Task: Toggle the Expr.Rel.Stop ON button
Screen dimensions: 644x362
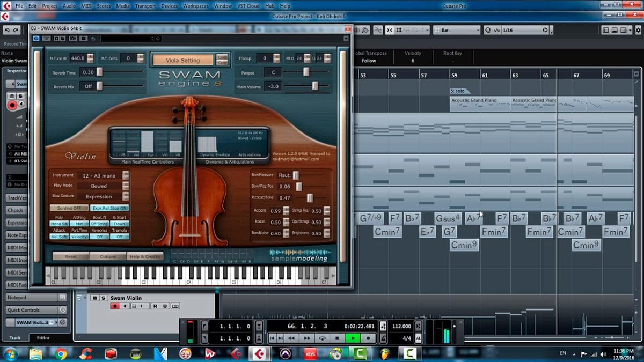Action: (109, 208)
